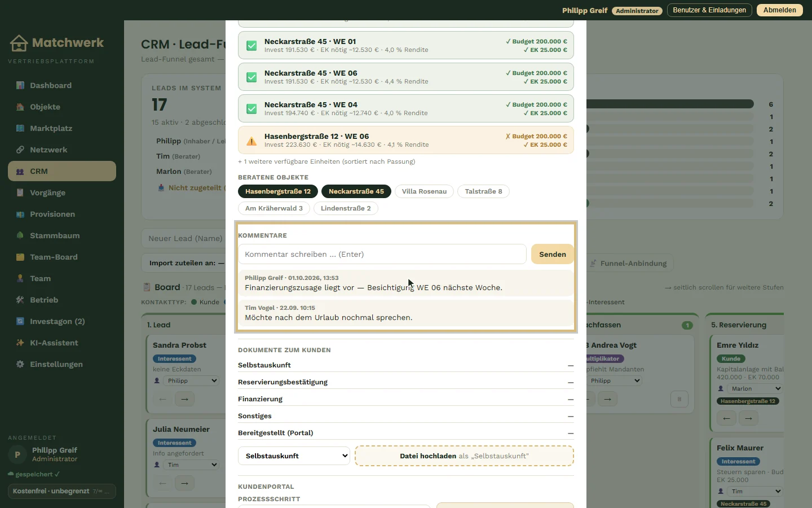The width and height of the screenshot is (812, 508).
Task: Send the comment with Senden
Action: pyautogui.click(x=553, y=254)
